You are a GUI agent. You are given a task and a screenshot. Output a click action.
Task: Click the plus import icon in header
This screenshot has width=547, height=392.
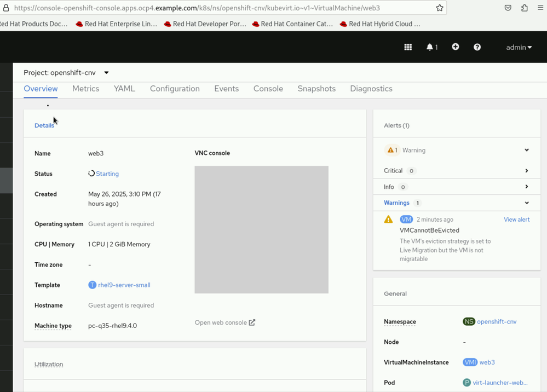pos(455,47)
